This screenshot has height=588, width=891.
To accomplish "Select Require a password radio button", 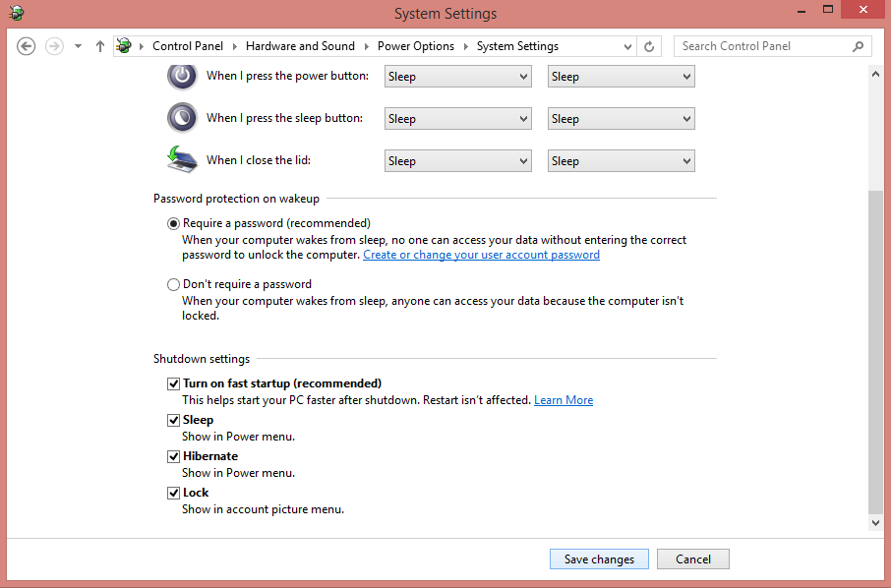I will 173,224.
